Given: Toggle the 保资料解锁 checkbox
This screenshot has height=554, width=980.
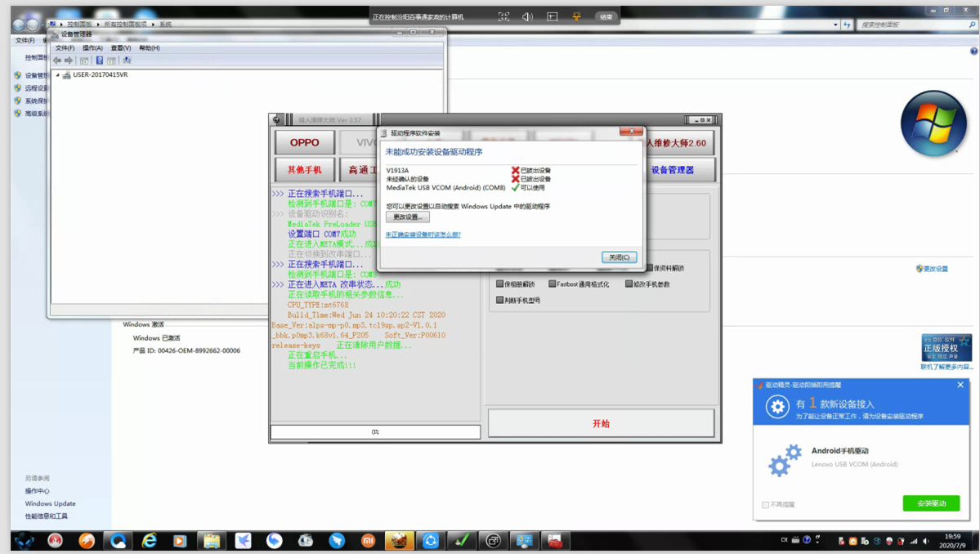Looking at the screenshot, I should tap(649, 268).
